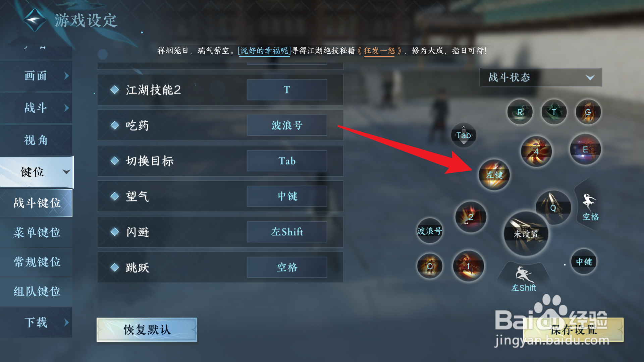Open the 狂发一怒 link in announcement
The height and width of the screenshot is (362, 644).
point(379,51)
